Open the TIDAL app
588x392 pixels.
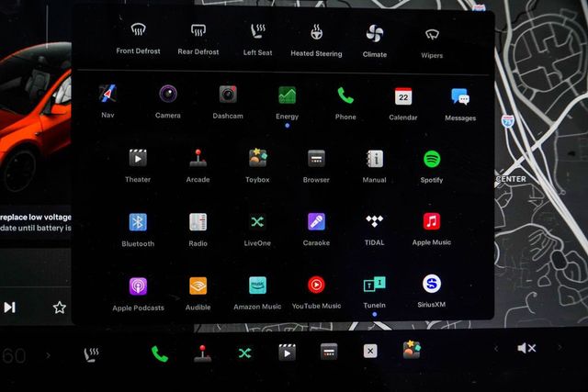374,229
